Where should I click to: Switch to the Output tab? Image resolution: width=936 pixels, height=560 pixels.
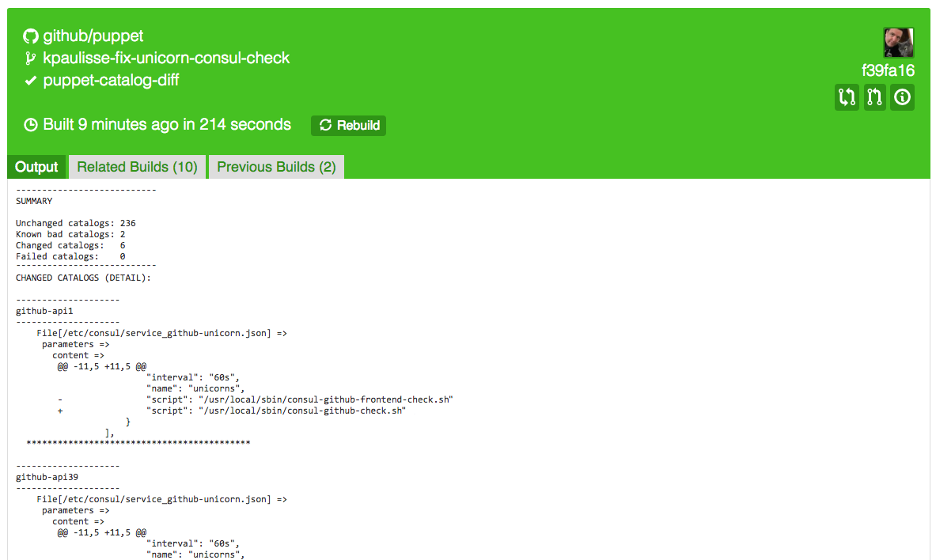click(x=36, y=167)
